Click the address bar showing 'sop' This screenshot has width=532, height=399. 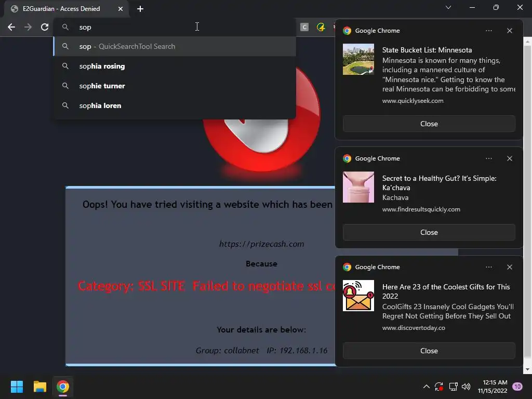click(175, 27)
